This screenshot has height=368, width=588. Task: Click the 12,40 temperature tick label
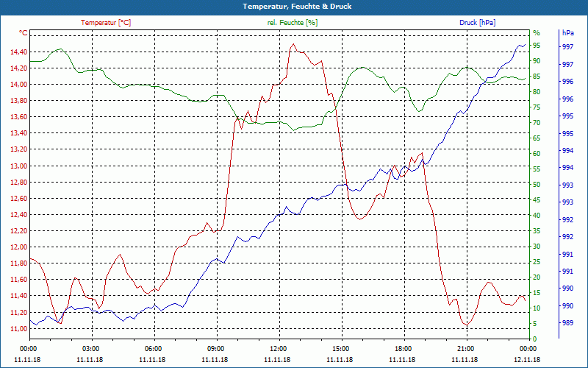[x=19, y=215]
